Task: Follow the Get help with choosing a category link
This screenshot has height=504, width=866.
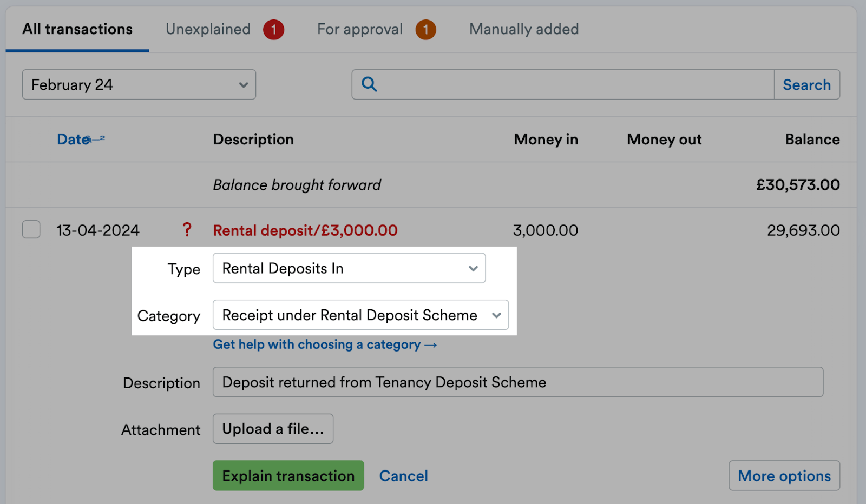Action: (325, 344)
